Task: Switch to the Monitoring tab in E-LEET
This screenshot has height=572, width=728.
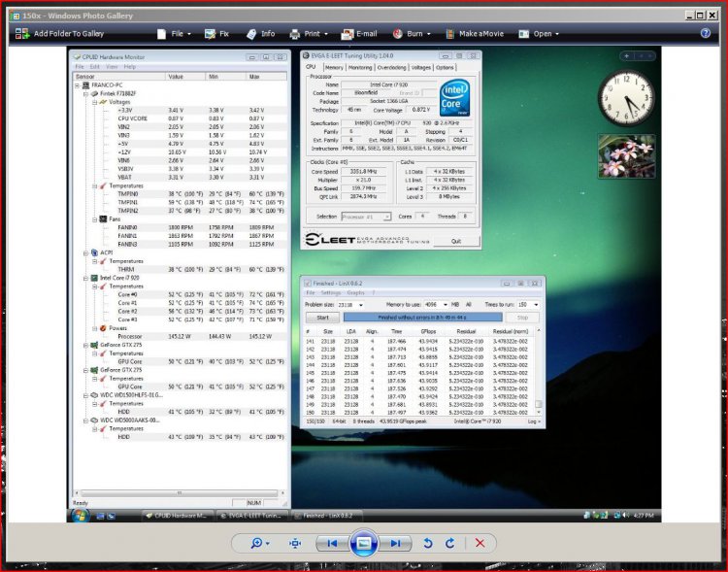Action: pyautogui.click(x=360, y=68)
